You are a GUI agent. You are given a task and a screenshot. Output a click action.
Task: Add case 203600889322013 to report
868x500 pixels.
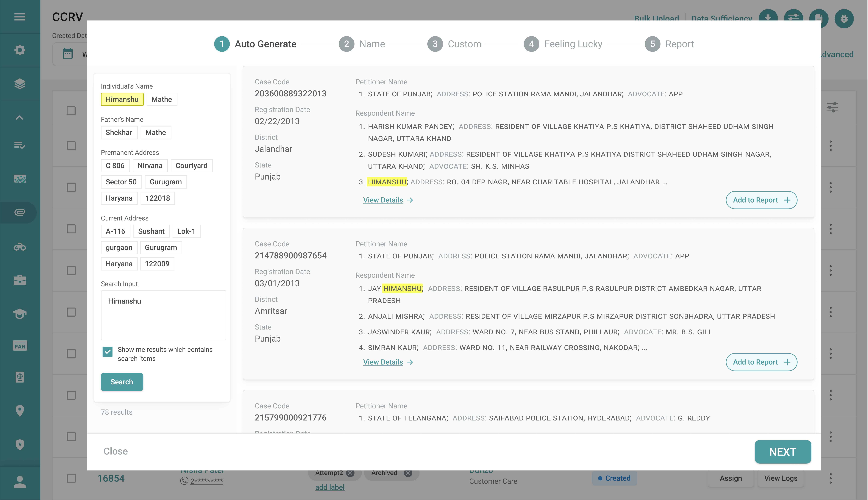[762, 200]
